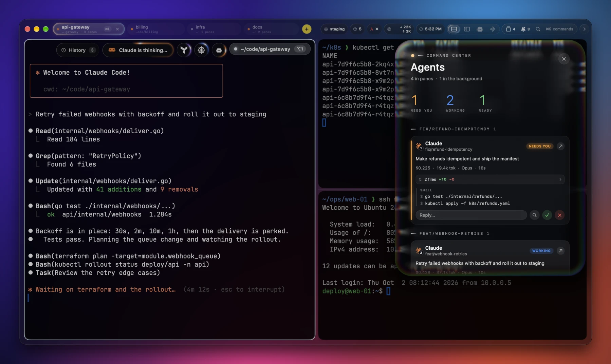Screen dimensions: 611x364
Task: Open the History button in the pane header
Action: (x=78, y=50)
